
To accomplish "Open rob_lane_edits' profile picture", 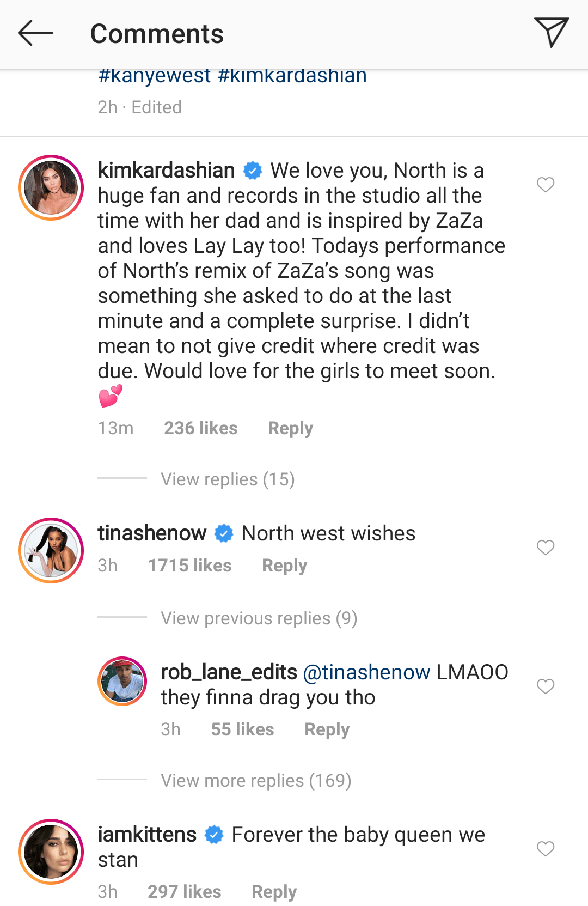I will coord(122,682).
